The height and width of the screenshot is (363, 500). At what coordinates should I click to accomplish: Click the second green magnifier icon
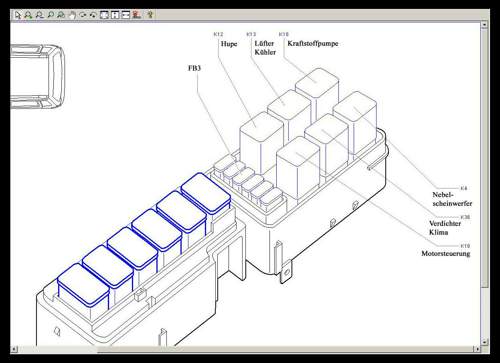coord(61,15)
